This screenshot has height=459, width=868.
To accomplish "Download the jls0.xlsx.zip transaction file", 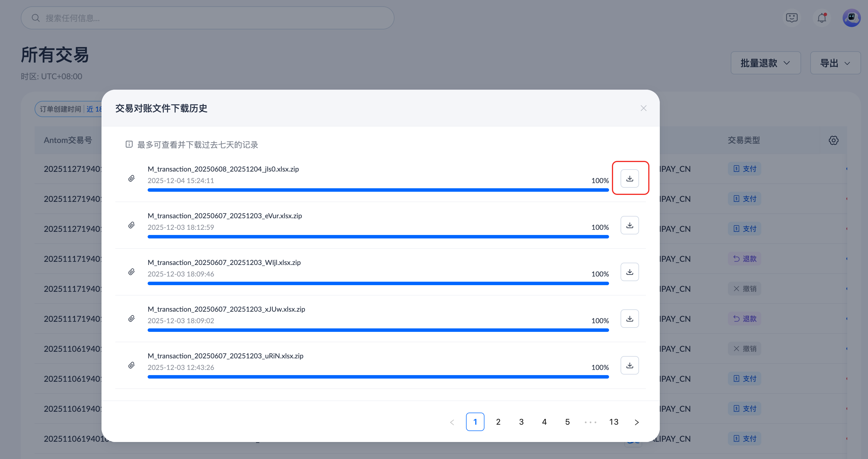I will pyautogui.click(x=630, y=178).
